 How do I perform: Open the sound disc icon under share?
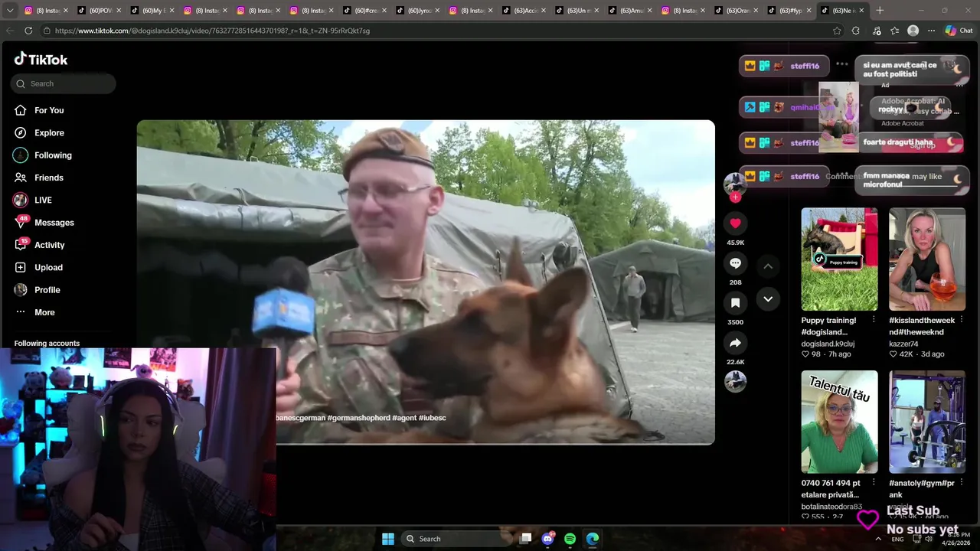point(735,381)
